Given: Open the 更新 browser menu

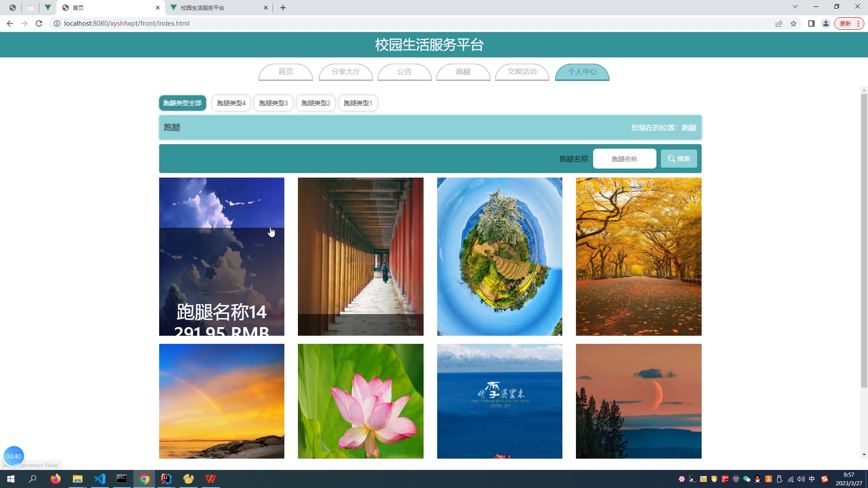Looking at the screenshot, I should pos(849,23).
